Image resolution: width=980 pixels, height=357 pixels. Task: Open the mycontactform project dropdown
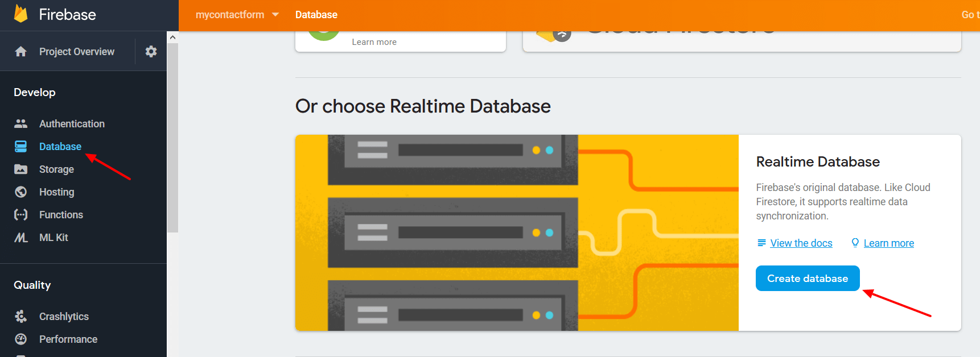237,15
